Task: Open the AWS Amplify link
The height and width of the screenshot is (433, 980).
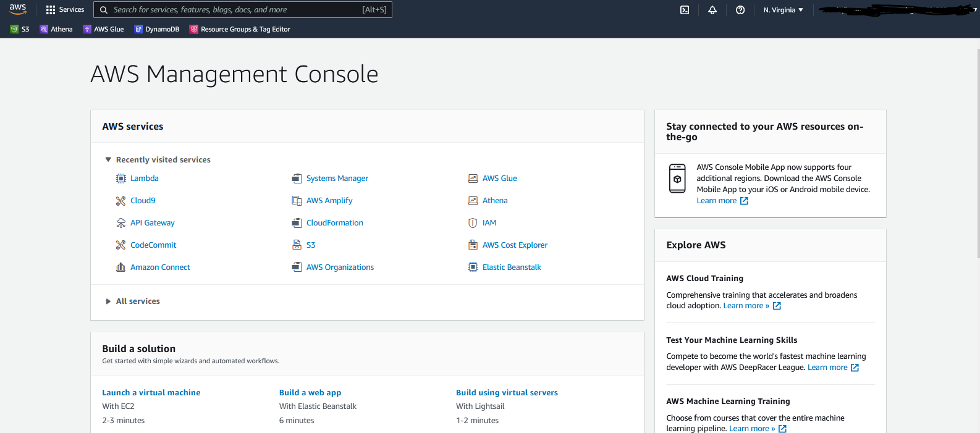Action: coord(329,201)
